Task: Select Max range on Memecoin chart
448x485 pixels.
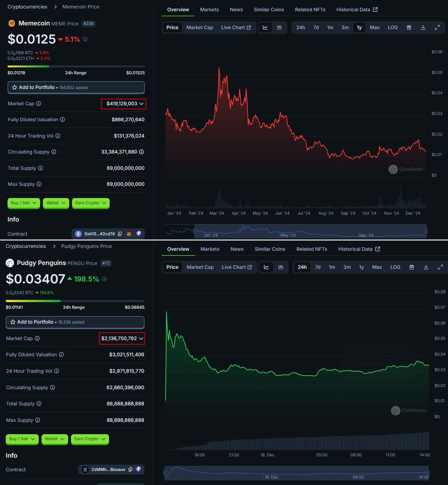Action: tap(375, 27)
